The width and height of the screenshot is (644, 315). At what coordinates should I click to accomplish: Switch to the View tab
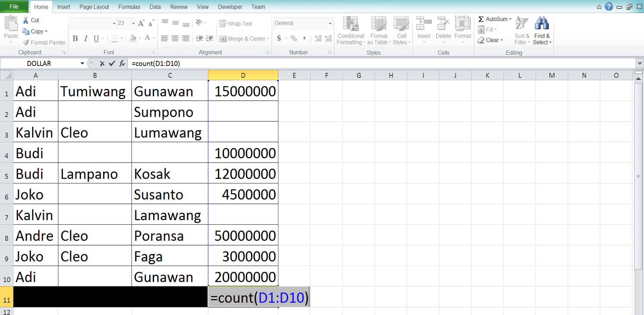tap(203, 7)
